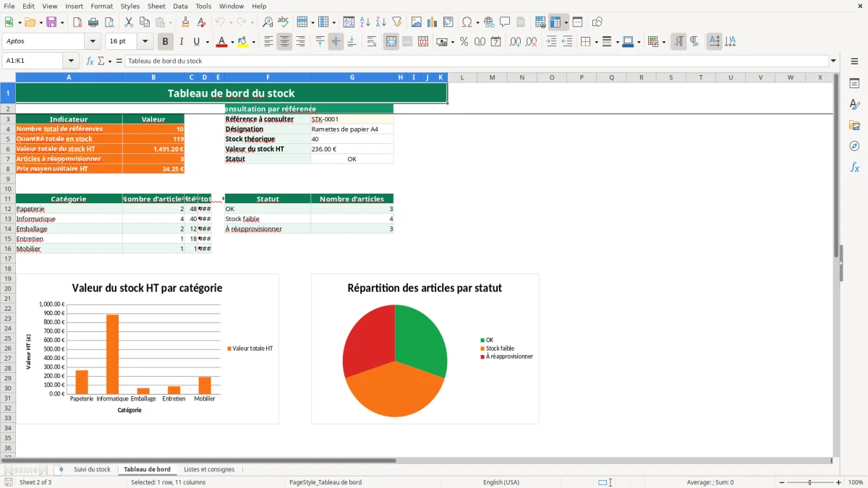This screenshot has width=868, height=488.
Task: Open the Format menu
Action: (101, 6)
